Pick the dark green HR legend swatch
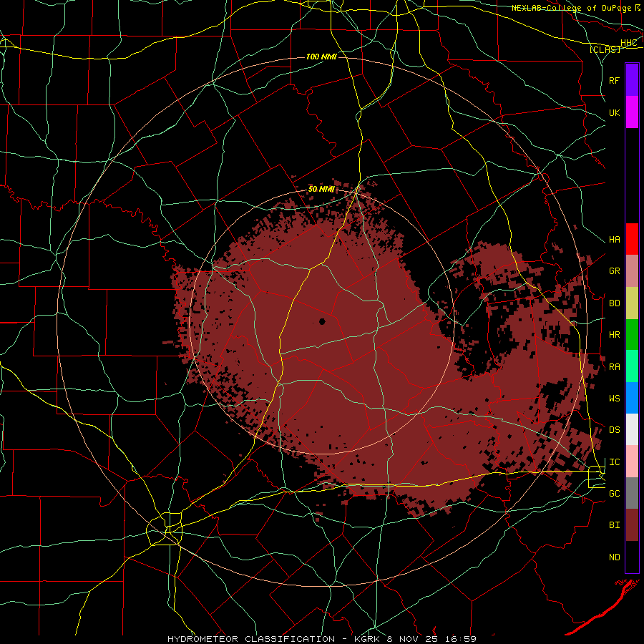 pos(632,334)
